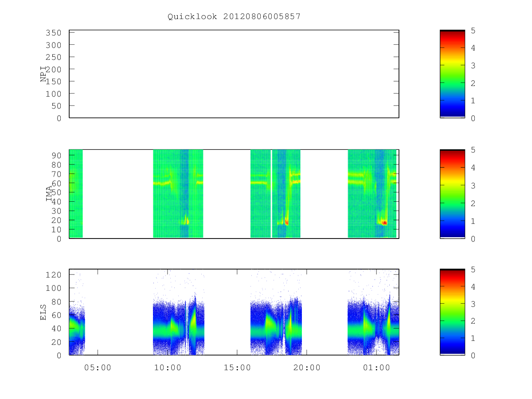Screen dimensions: 532x399
Task: Click the 250 tick on NPI axis
Action: (x=53, y=57)
